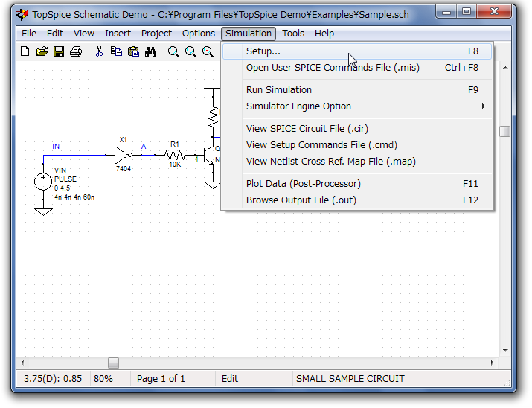Open the Insert menu

[x=118, y=34]
